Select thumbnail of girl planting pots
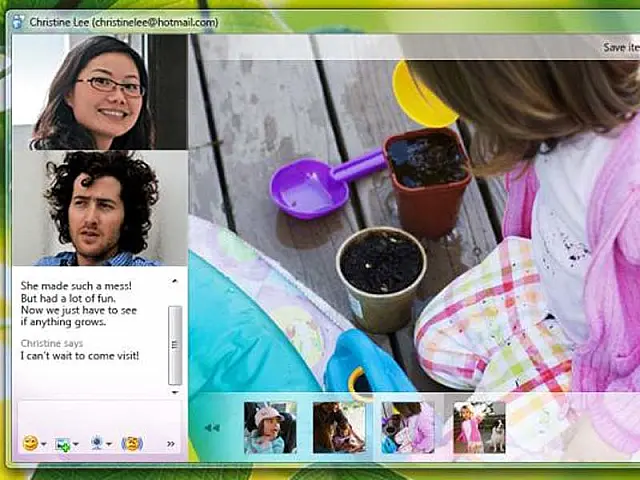 click(x=408, y=427)
